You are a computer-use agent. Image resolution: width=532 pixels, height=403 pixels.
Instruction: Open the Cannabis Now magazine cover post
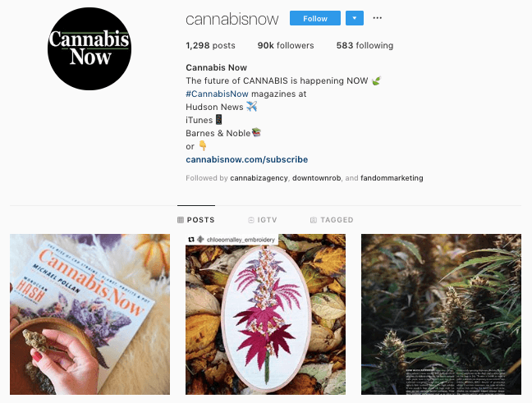(90, 314)
